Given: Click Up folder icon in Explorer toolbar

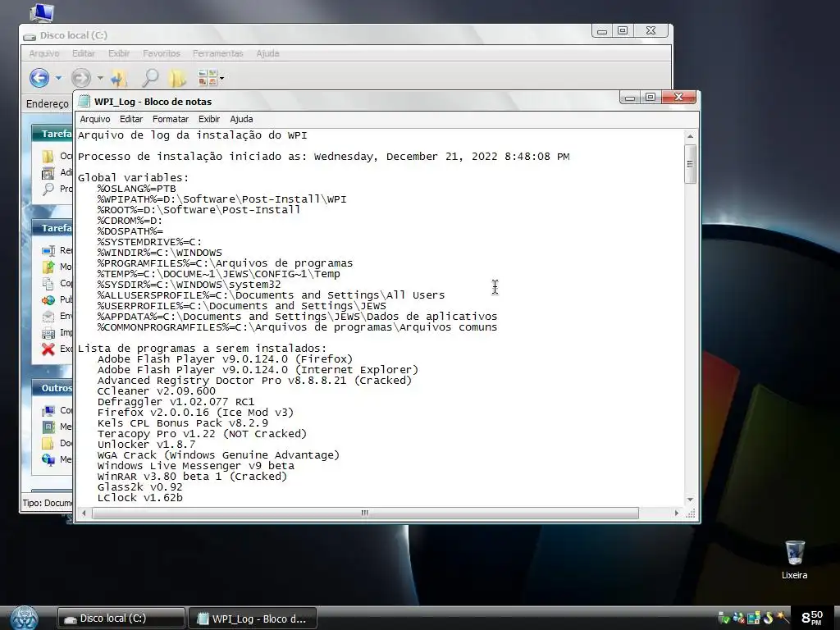Looking at the screenshot, I should pyautogui.click(x=119, y=78).
